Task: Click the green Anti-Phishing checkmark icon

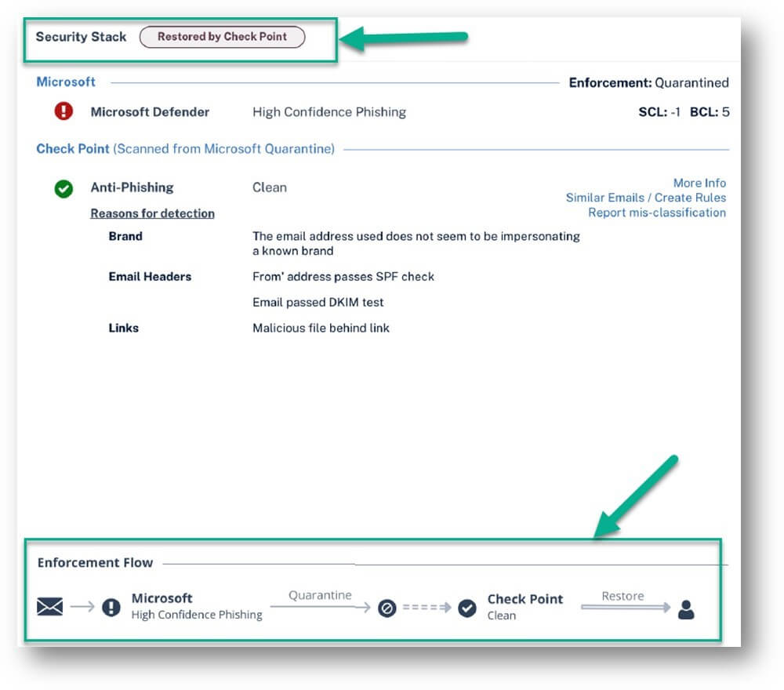Action: point(64,188)
